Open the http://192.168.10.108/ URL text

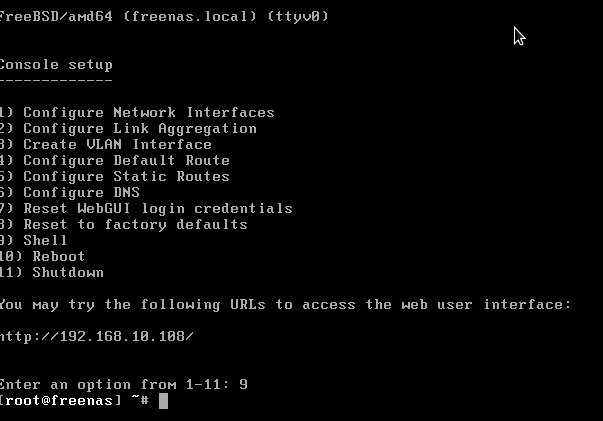click(97, 336)
